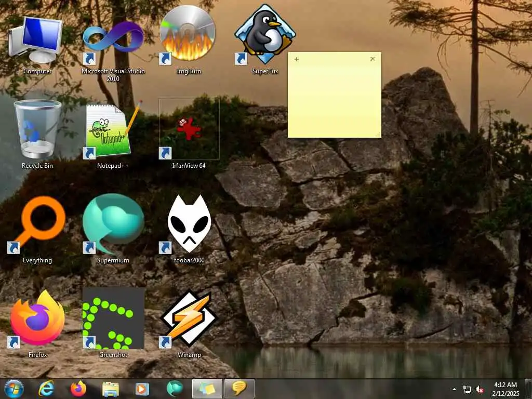
Task: Click the Greenshot desktop shortcut
Action: click(113, 318)
